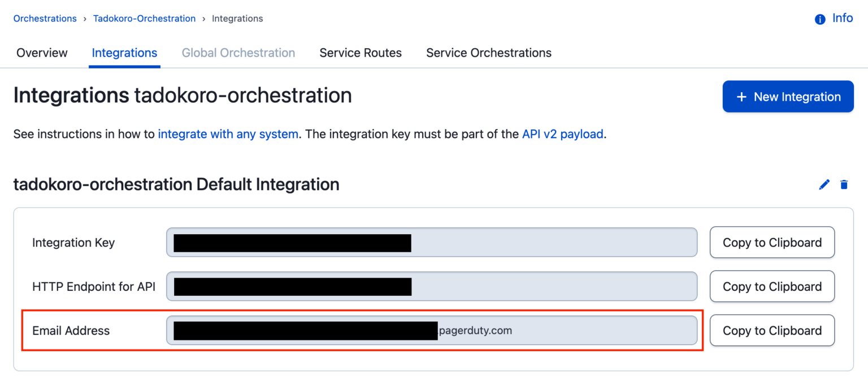Click the Tadokoro-Orchestration breadcrumb link
This screenshot has width=868, height=388.
(x=144, y=18)
